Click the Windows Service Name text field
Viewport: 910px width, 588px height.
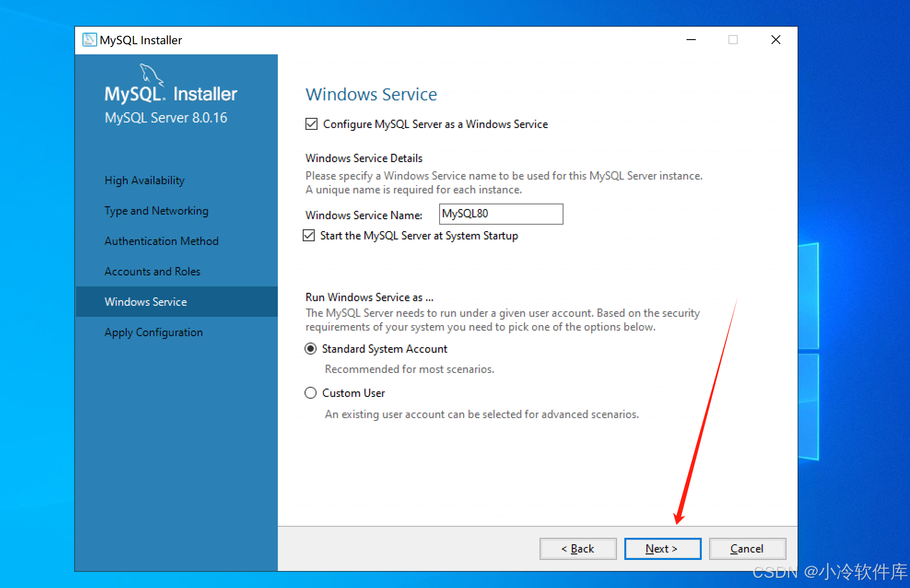pos(500,214)
